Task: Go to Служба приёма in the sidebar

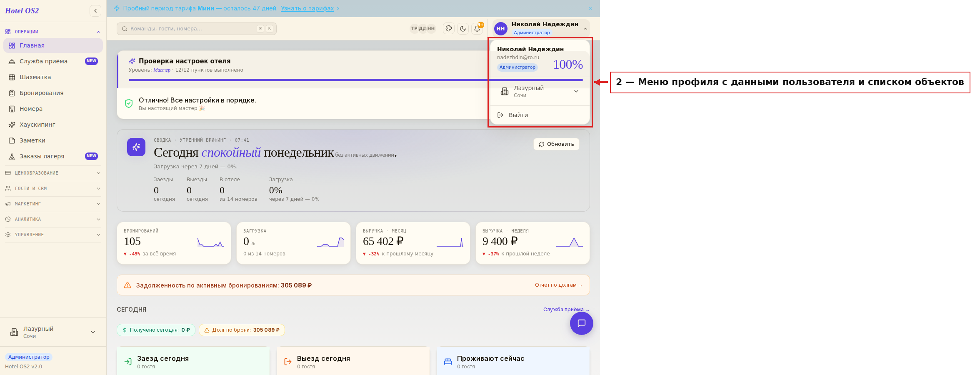Action: 53,61
